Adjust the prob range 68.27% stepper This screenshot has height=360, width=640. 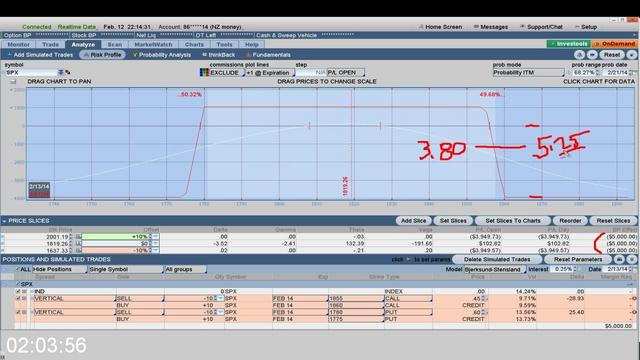[x=598, y=73]
